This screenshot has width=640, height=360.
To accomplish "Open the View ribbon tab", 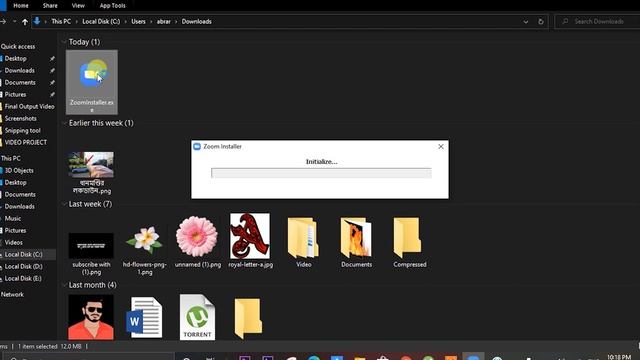I will tap(78, 6).
